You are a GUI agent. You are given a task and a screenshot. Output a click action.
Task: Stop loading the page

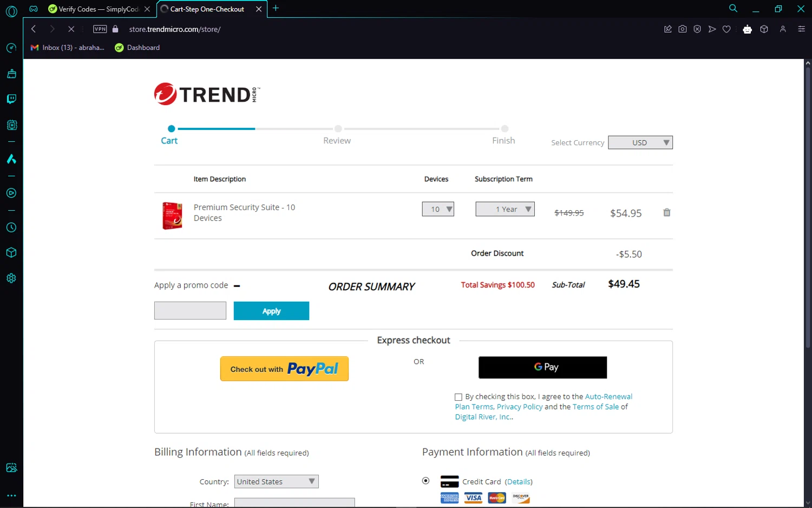pyautogui.click(x=71, y=29)
